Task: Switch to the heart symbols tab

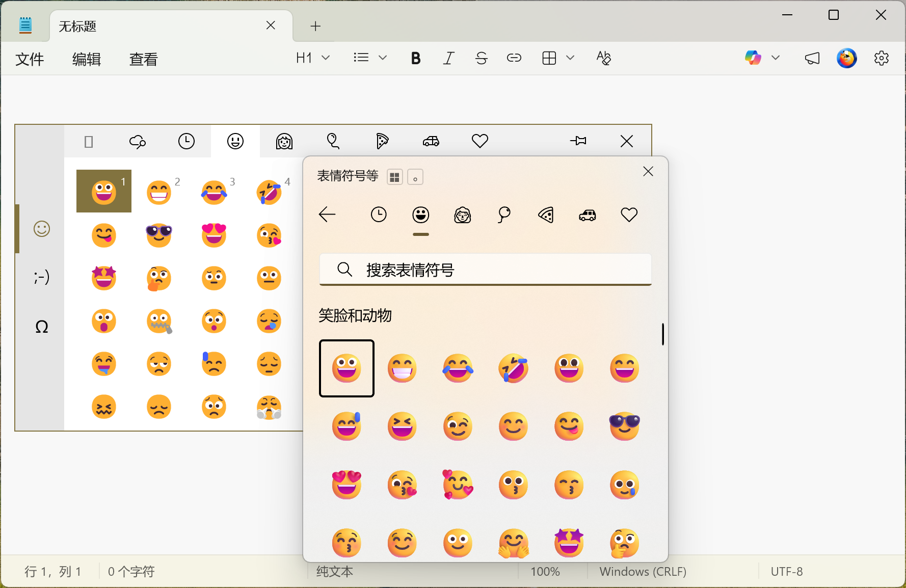Action: pos(629,215)
